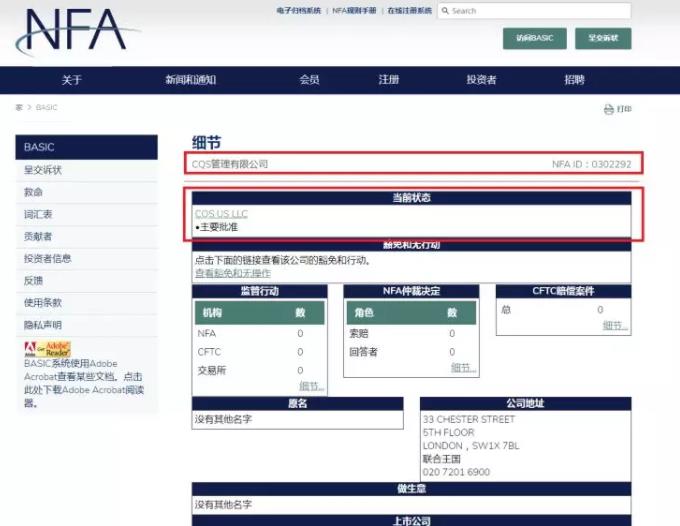Open the 注册 navigation menu
Image resolution: width=680 pixels, height=526 pixels.
(x=389, y=80)
